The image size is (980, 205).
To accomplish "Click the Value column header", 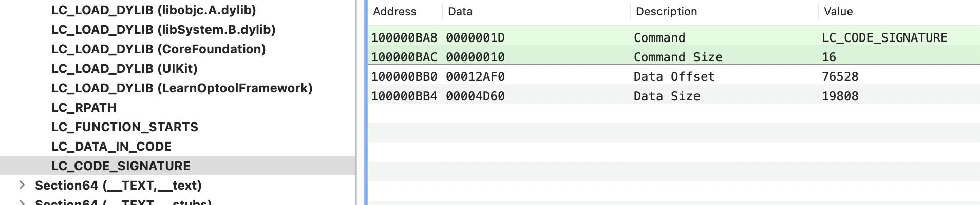I will click(838, 12).
